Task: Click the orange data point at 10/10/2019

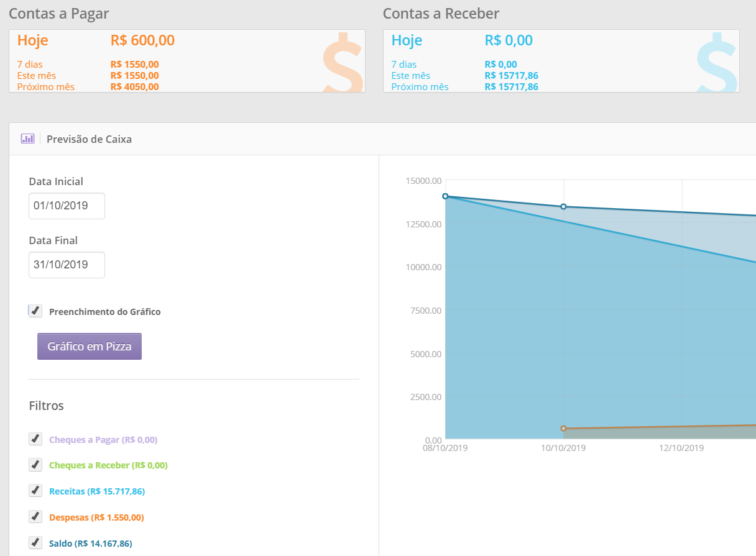Action: click(x=563, y=429)
